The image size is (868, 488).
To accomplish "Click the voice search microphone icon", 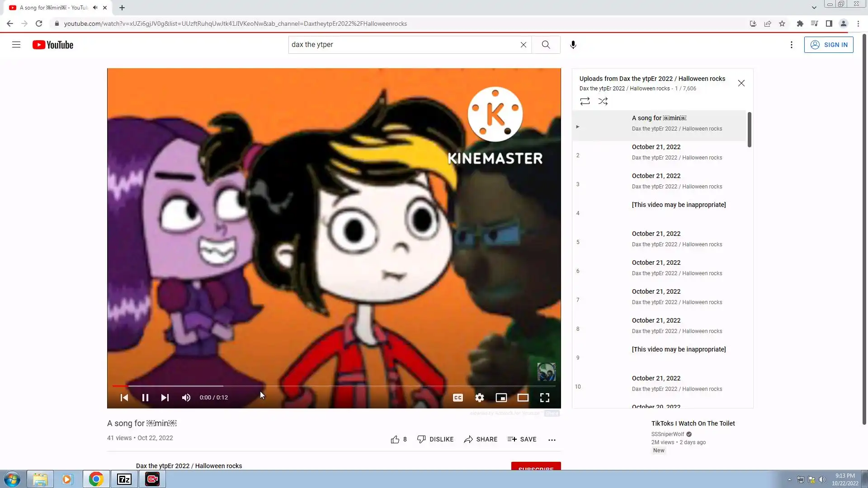I will coord(573,45).
